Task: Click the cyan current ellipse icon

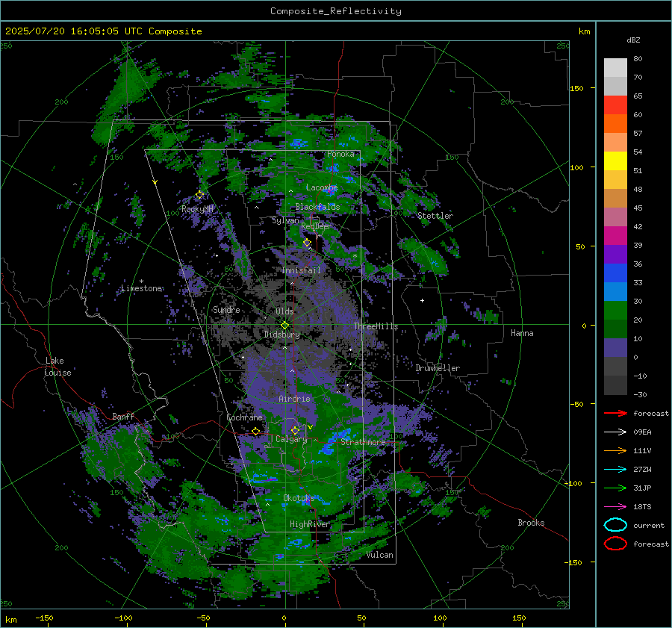Action: coord(615,525)
